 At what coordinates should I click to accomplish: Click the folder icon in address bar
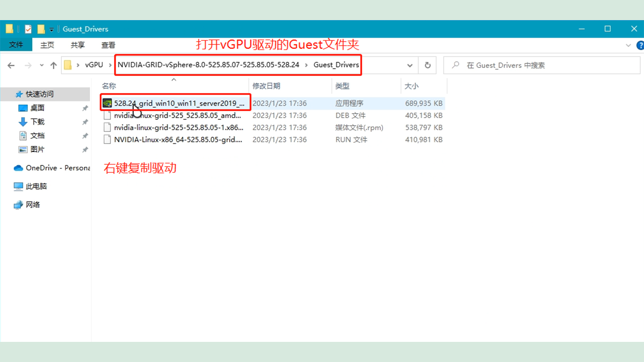pos(68,65)
